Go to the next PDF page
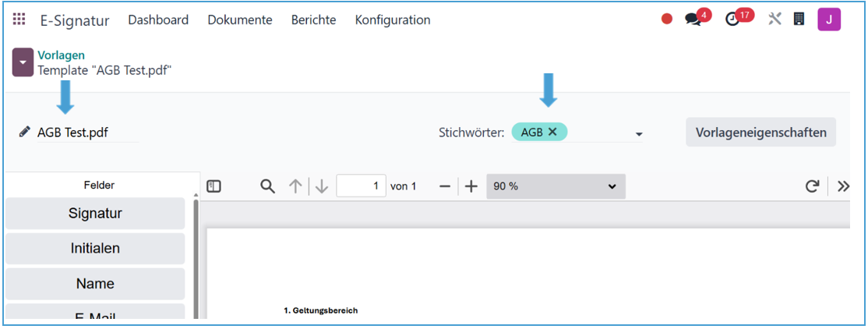 [322, 186]
